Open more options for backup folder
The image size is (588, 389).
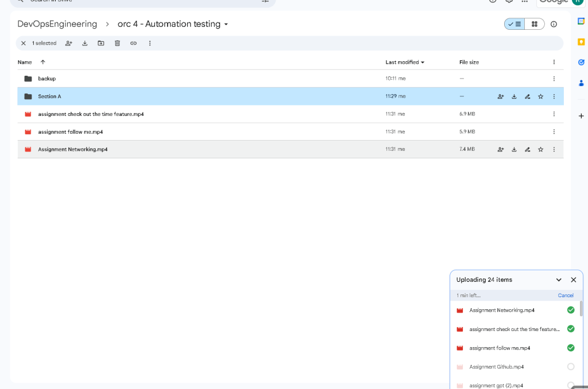554,79
